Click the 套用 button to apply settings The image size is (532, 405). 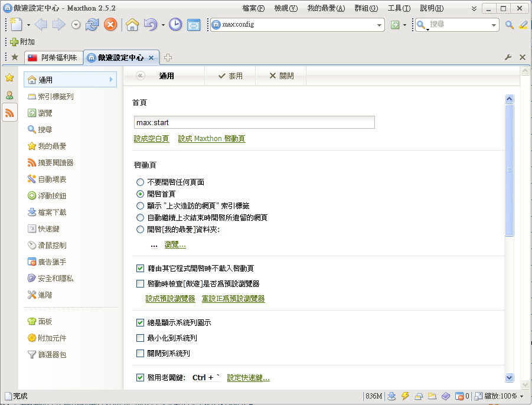(x=230, y=76)
